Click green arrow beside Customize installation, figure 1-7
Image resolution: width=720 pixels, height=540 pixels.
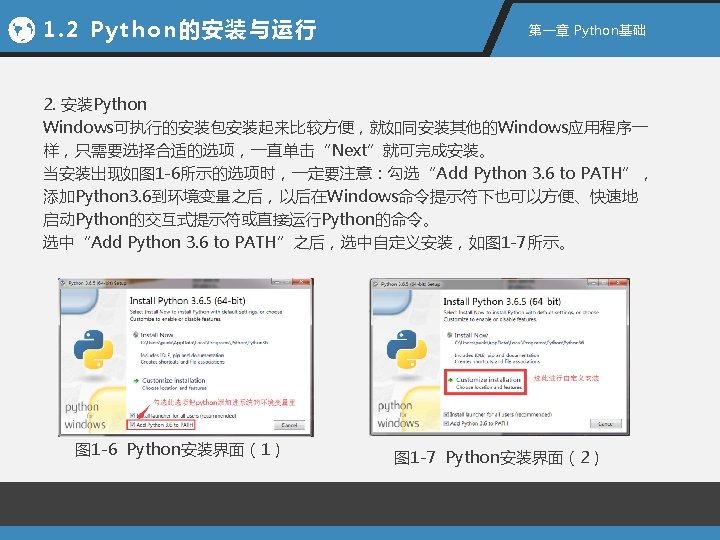point(450,380)
